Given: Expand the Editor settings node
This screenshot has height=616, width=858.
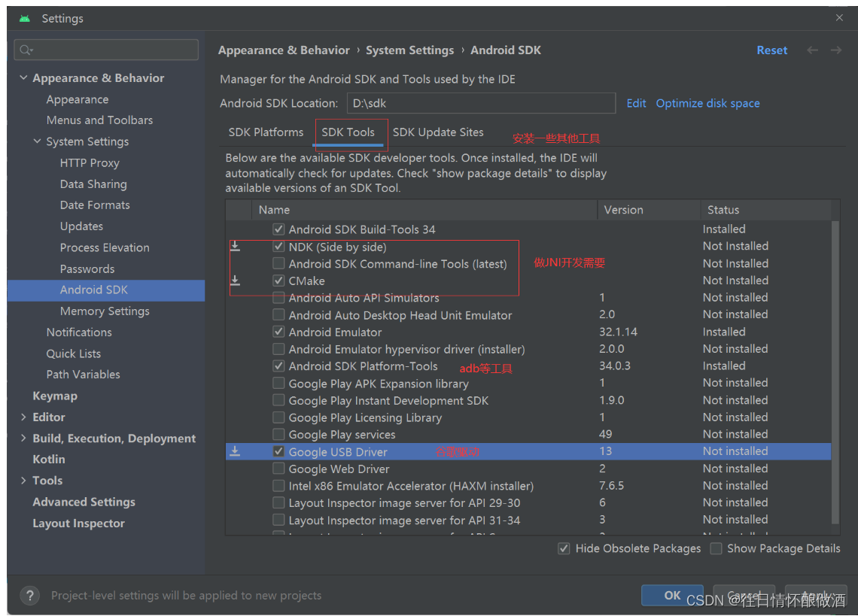Looking at the screenshot, I should 23,417.
